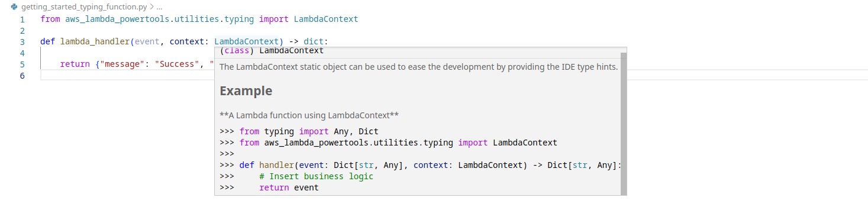The image size is (868, 220).
Task: Click the dict return type annotation
Action: pyautogui.click(x=314, y=42)
